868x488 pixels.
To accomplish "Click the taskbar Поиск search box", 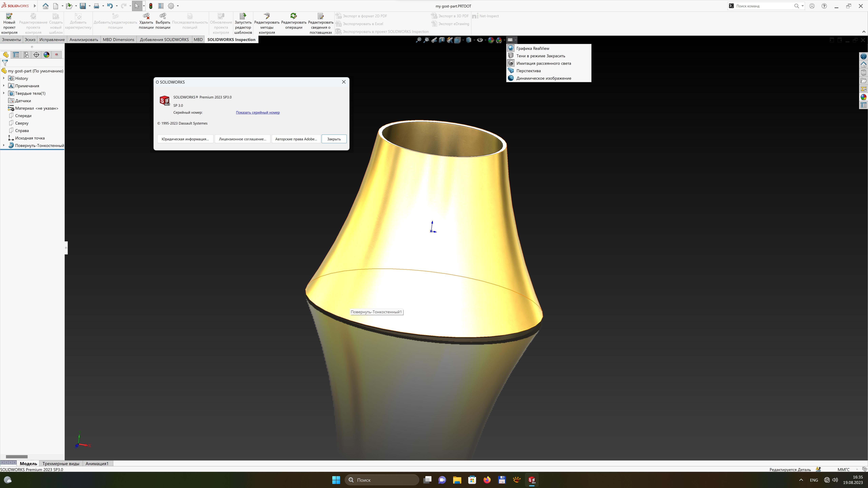I will point(382,480).
